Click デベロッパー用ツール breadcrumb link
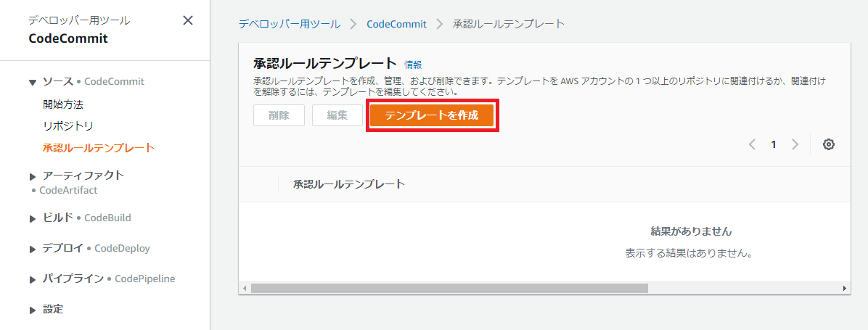The width and height of the screenshot is (868, 330). click(289, 24)
